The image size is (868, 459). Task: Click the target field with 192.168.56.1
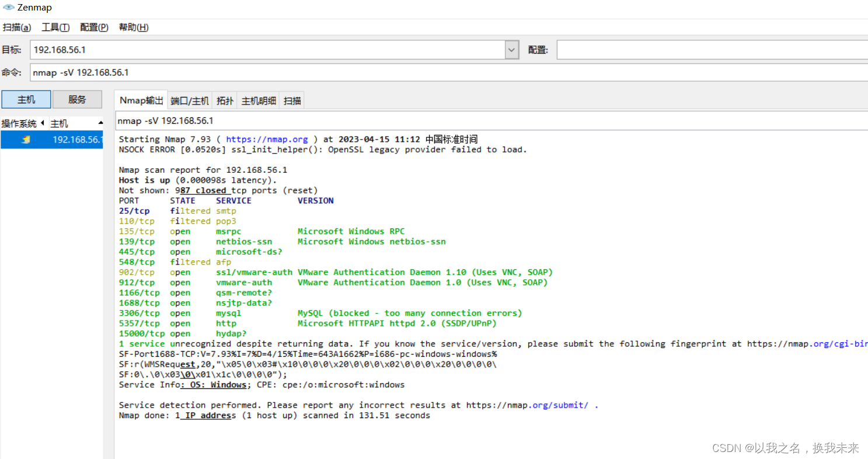click(267, 50)
